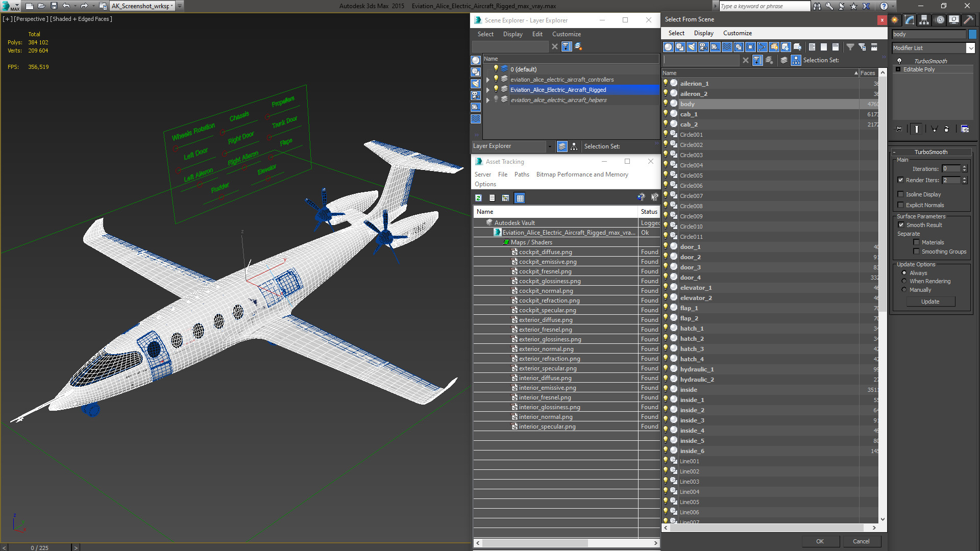This screenshot has height=551, width=980.
Task: Click Configure Modifier Sets icon
Action: 965,129
